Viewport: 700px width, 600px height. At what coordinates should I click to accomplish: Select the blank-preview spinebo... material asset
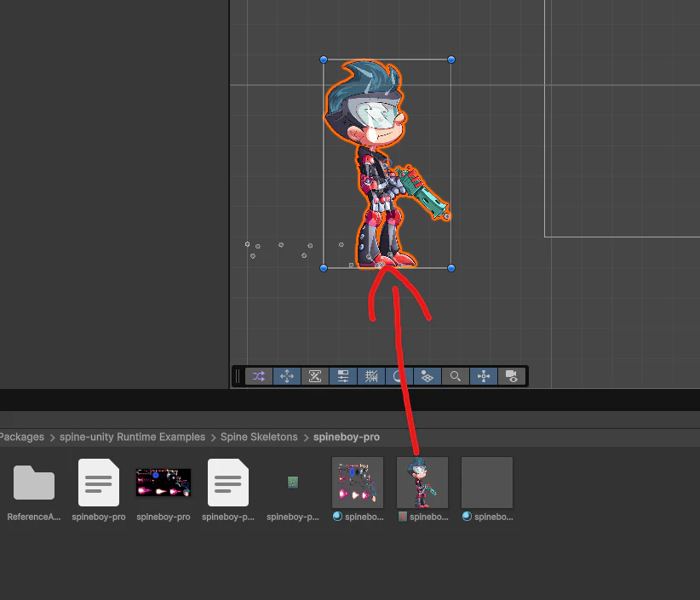pos(487,490)
